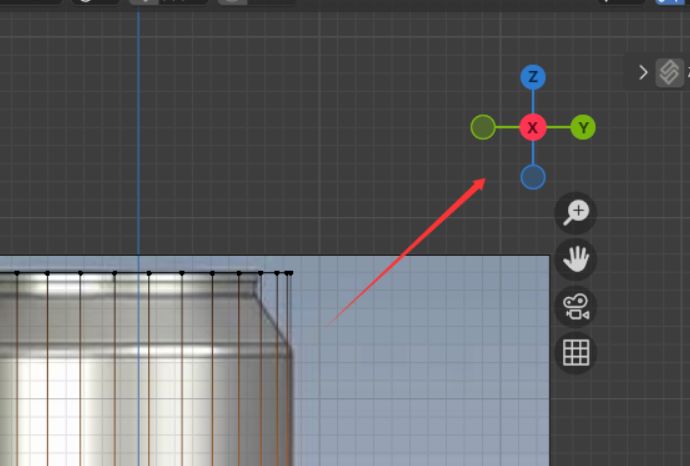Image resolution: width=690 pixels, height=466 pixels.
Task: Click the hand pan view button
Action: [x=576, y=259]
